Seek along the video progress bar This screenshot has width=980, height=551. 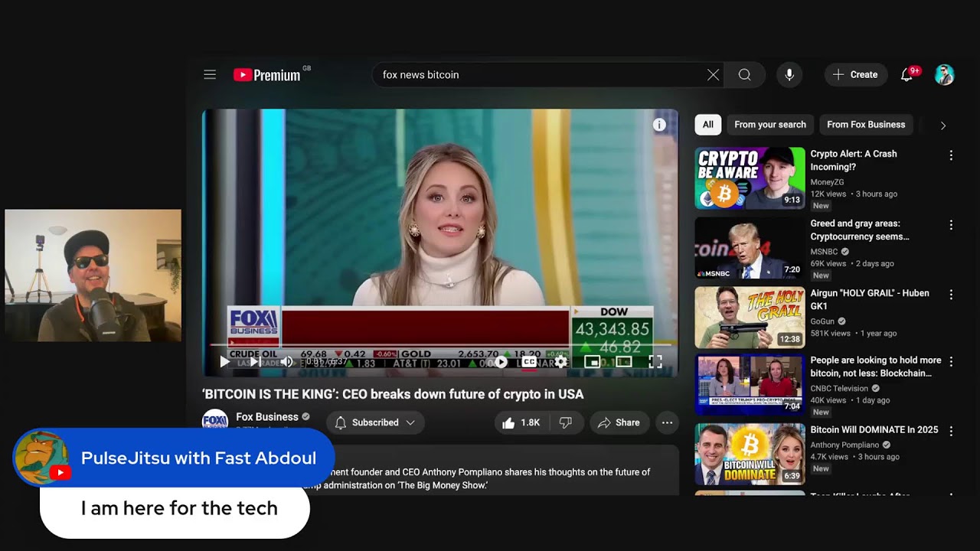click(x=440, y=345)
